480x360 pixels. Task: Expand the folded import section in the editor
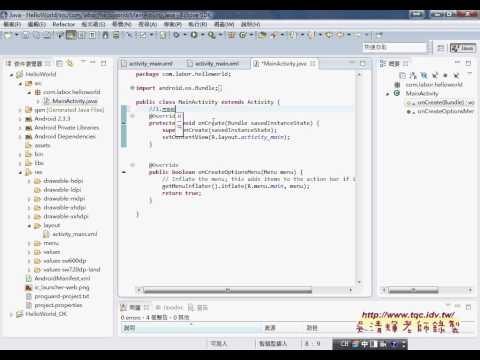click(132, 88)
